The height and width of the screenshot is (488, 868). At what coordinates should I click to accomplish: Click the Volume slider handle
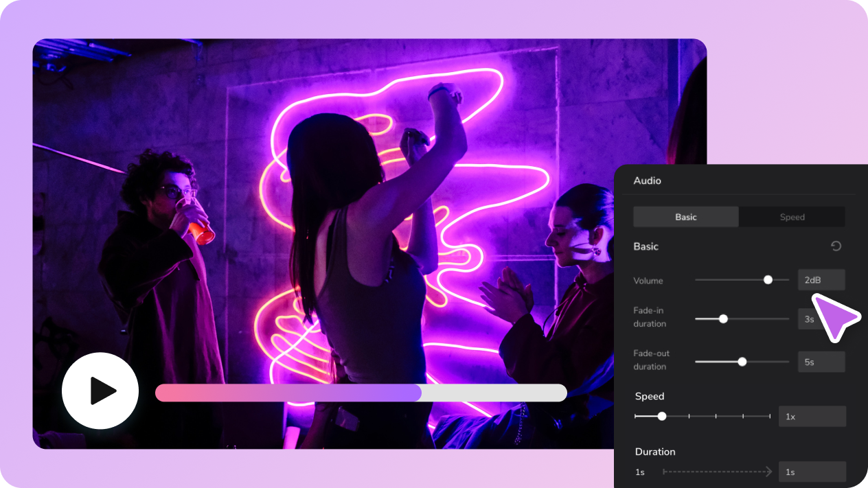coord(768,280)
